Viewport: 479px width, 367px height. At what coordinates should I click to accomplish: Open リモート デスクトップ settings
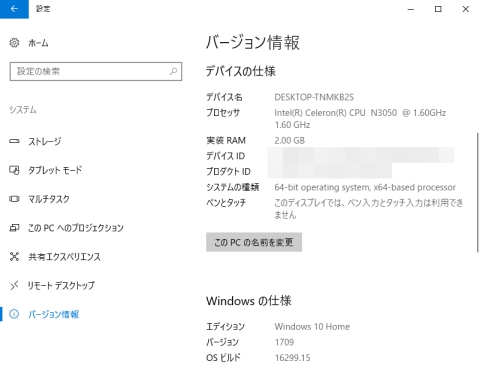pyautogui.click(x=61, y=285)
